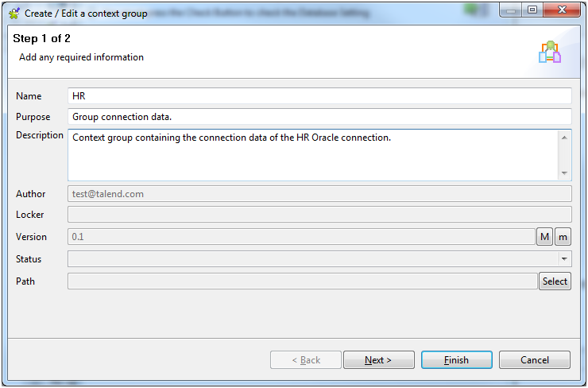588x388 pixels.
Task: Increment minor version with m button
Action: point(563,237)
